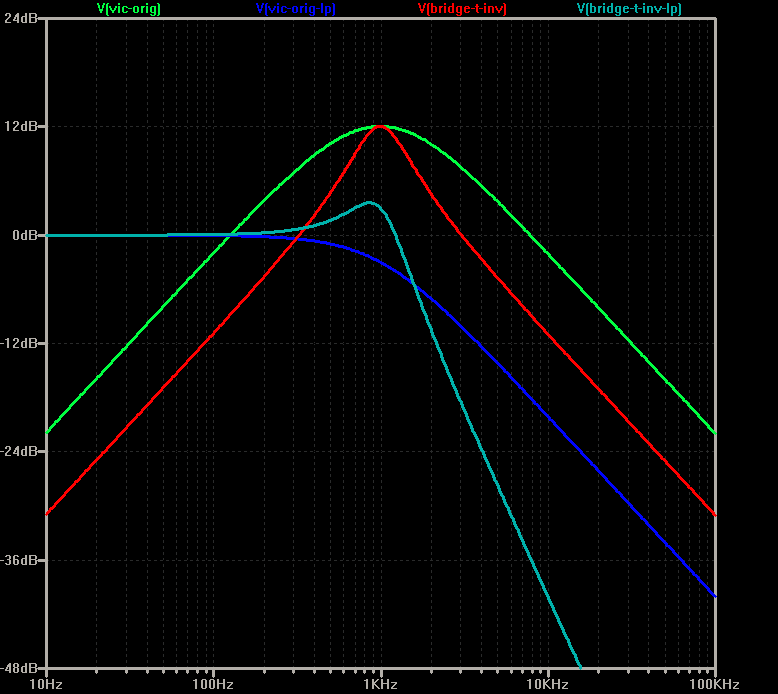Click the 10Hz frequency axis label
The width and height of the screenshot is (778, 694).
click(x=46, y=685)
